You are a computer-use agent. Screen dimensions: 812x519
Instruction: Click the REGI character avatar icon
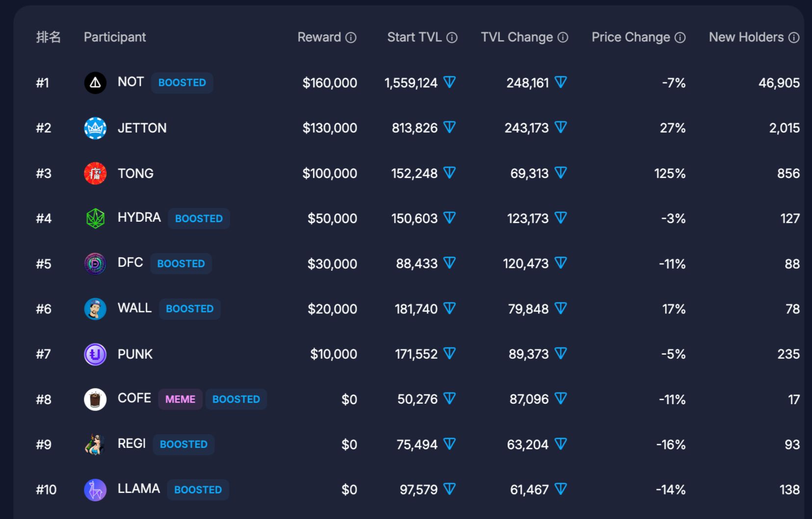pos(95,444)
